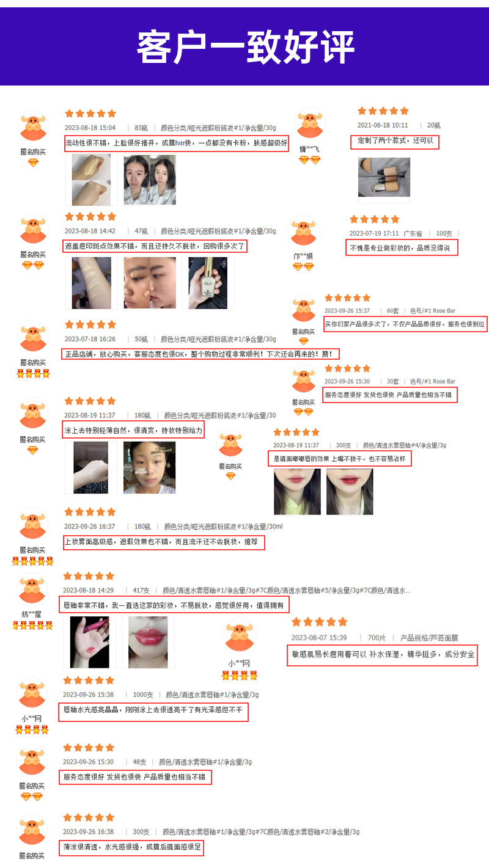
Task: Open the red lips photo in lip glaze review
Action: (149, 642)
